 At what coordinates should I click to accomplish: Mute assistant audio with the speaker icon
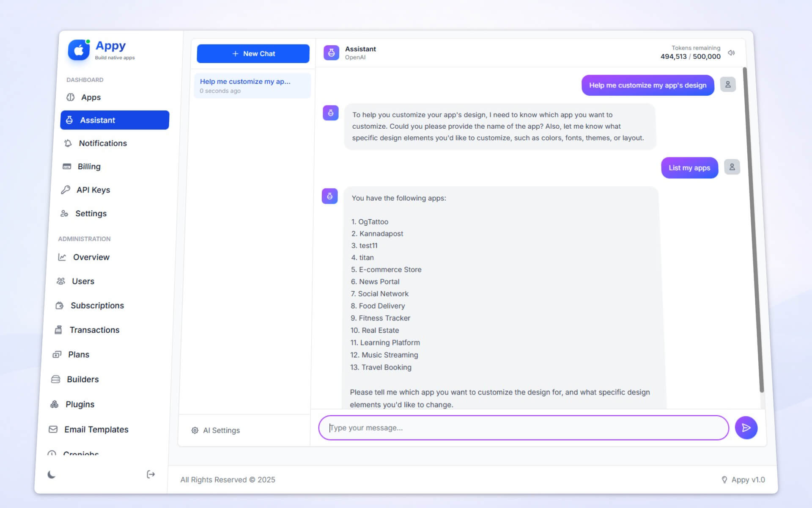click(x=731, y=53)
